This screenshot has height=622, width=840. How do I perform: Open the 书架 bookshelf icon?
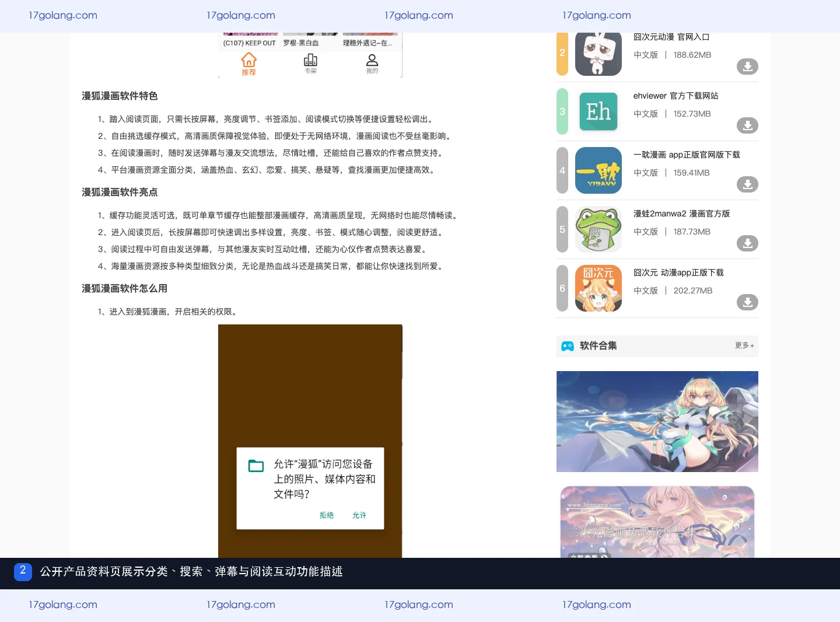pyautogui.click(x=310, y=64)
